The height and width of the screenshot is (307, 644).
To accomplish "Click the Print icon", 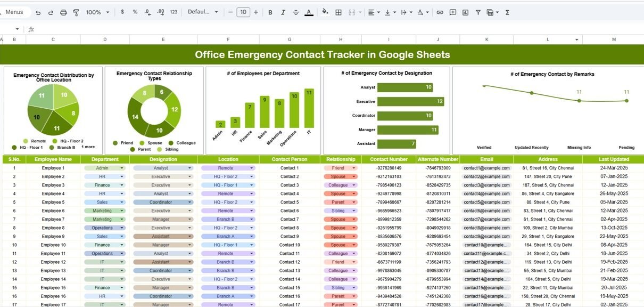I will (63, 12).
